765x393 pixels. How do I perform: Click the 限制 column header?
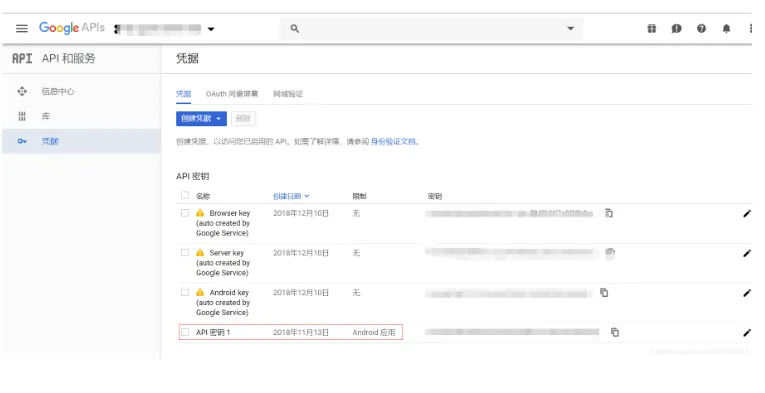pyautogui.click(x=360, y=196)
